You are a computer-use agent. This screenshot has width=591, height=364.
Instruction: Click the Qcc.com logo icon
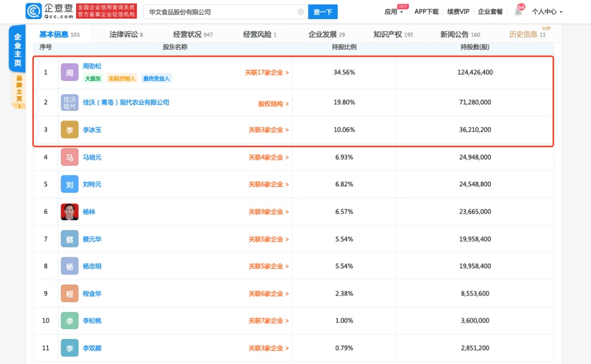(33, 11)
